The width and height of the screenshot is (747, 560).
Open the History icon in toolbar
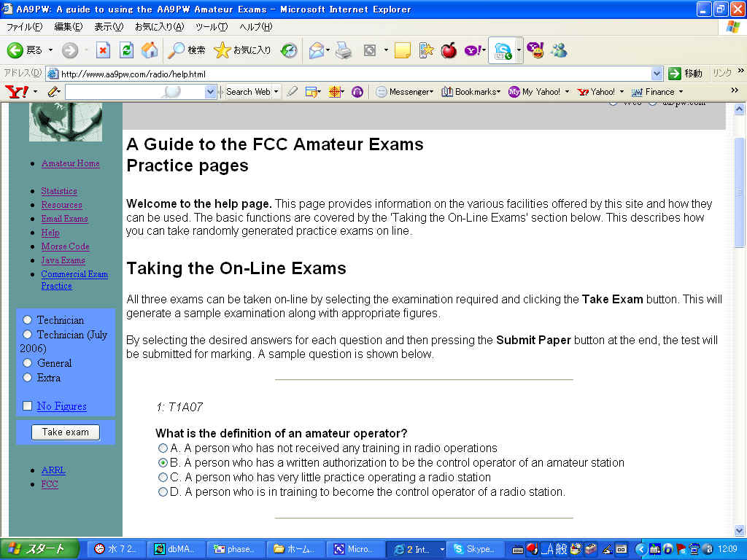(289, 50)
